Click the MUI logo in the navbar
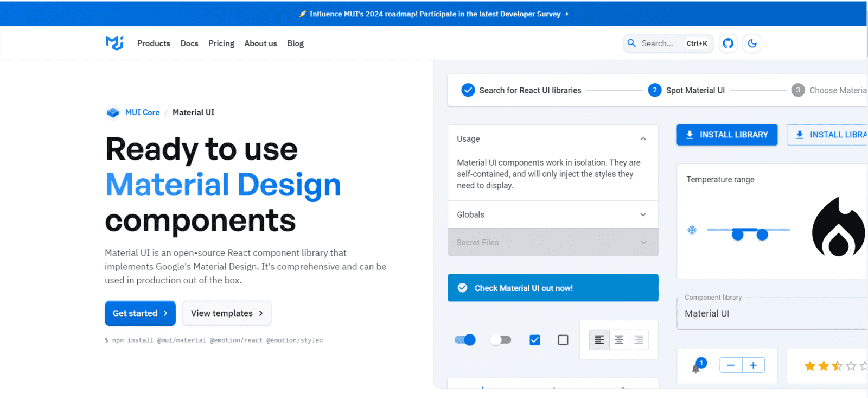 pyautogui.click(x=114, y=43)
